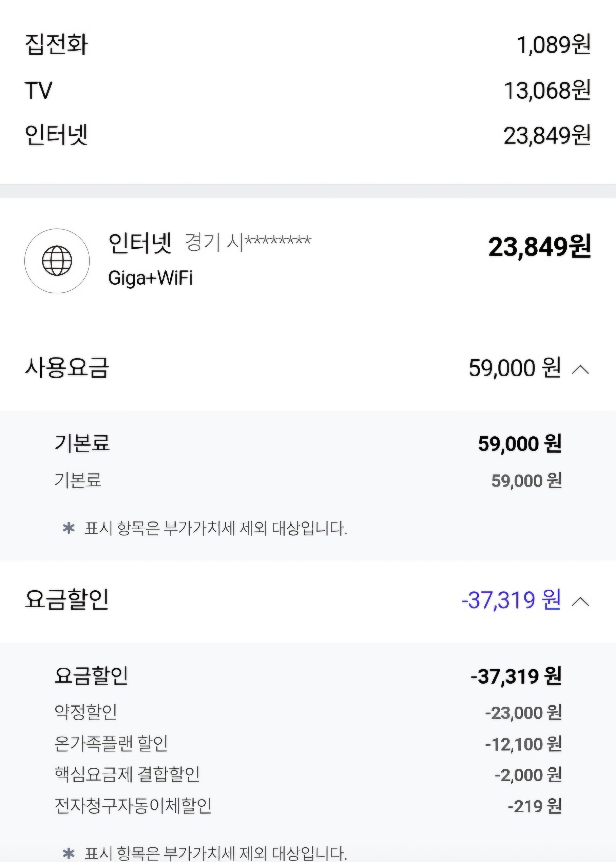The height and width of the screenshot is (862, 616).
Task: Click the 13,068원 TV amount
Action: 547,91
